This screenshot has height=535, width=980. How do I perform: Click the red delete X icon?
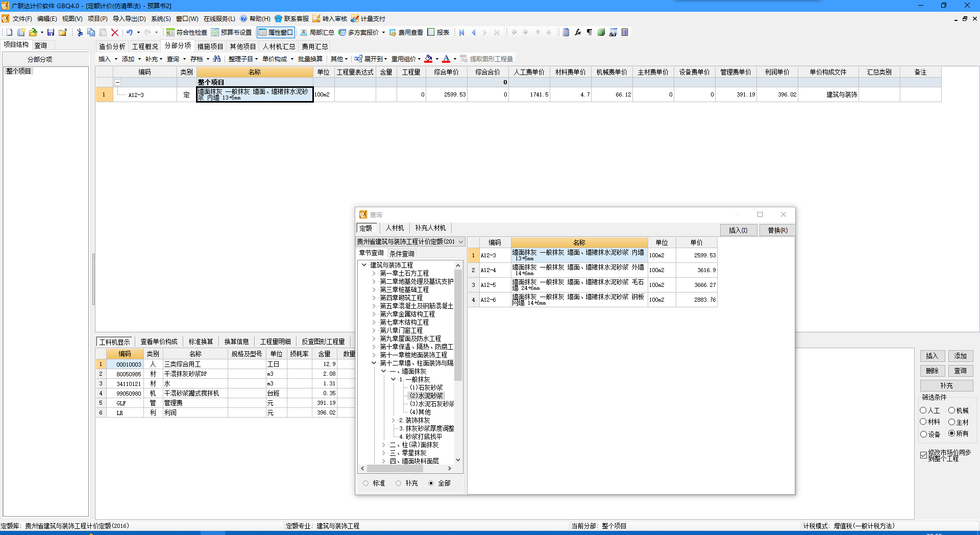[x=115, y=33]
